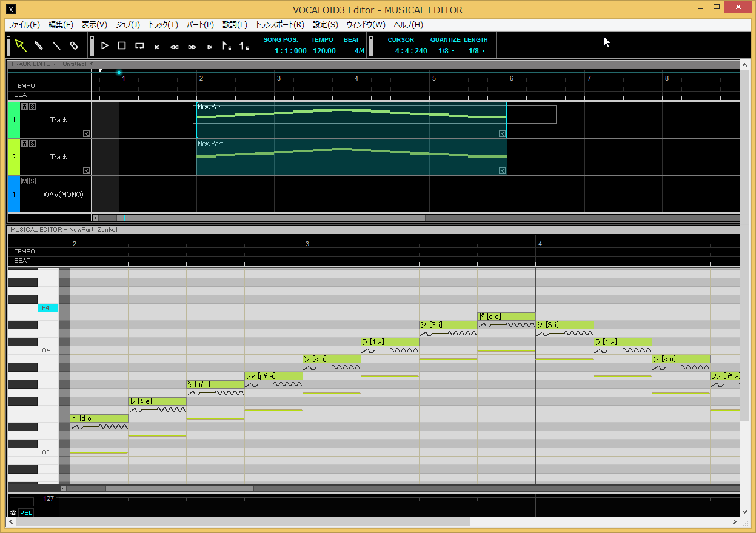Image resolution: width=756 pixels, height=533 pixels.
Task: Select the WAV(MONO) track header
Action: 64,195
